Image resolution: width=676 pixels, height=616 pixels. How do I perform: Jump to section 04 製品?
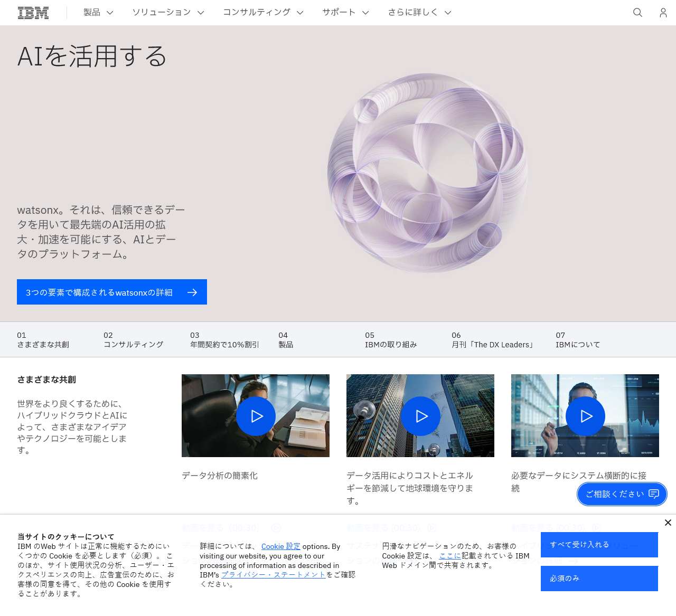pos(286,340)
